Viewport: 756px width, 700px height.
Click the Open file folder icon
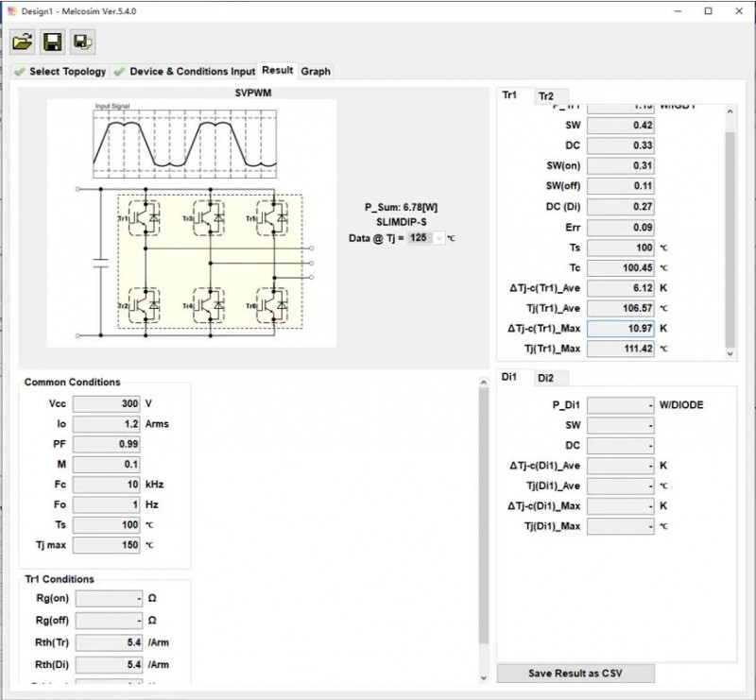(x=23, y=42)
